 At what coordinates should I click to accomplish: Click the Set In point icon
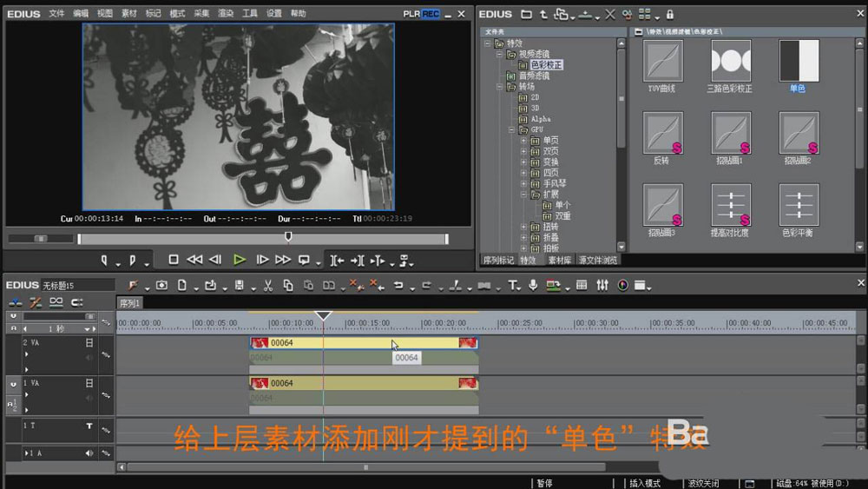pos(104,261)
